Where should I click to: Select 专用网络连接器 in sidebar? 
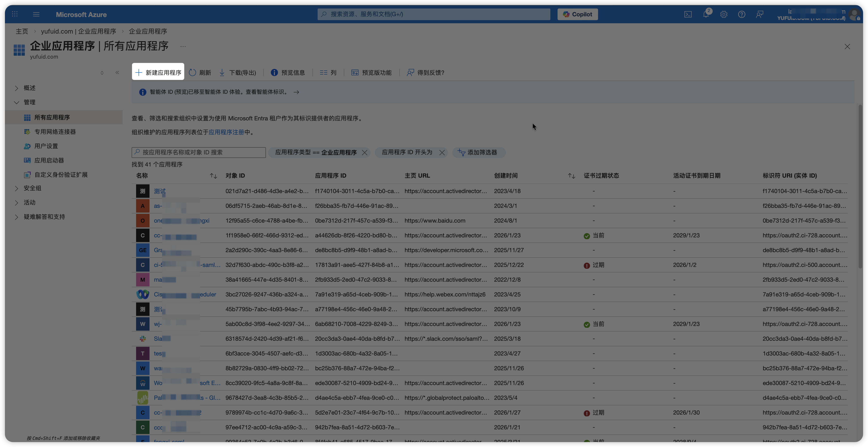55,132
